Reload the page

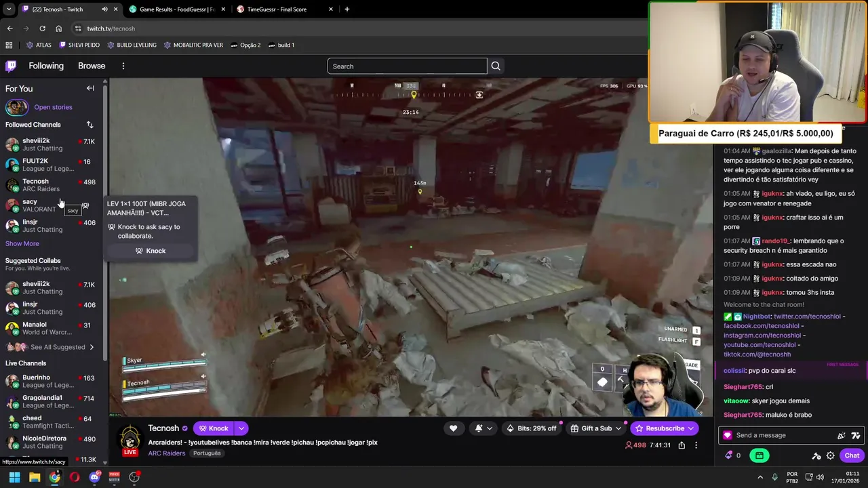[42, 28]
